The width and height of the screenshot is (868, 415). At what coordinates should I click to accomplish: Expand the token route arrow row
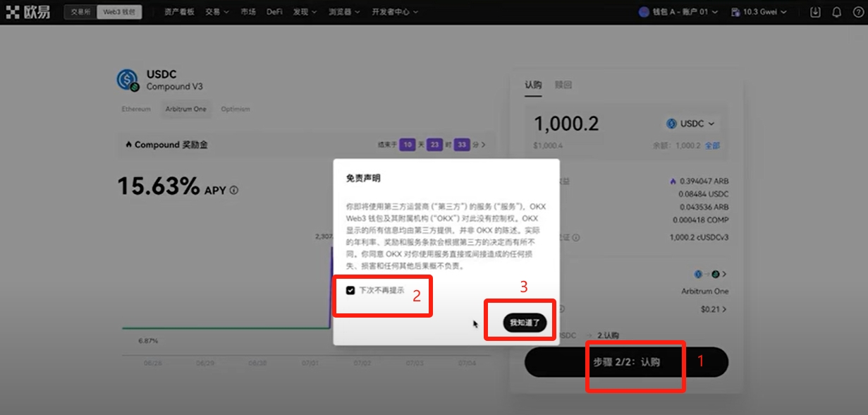point(711,274)
